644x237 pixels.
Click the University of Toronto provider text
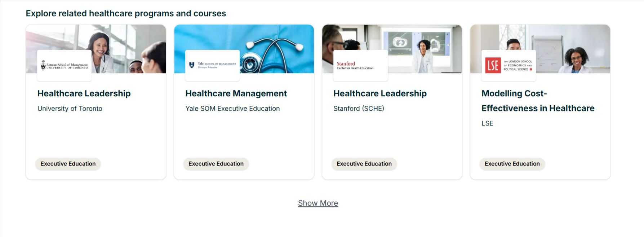click(70, 109)
